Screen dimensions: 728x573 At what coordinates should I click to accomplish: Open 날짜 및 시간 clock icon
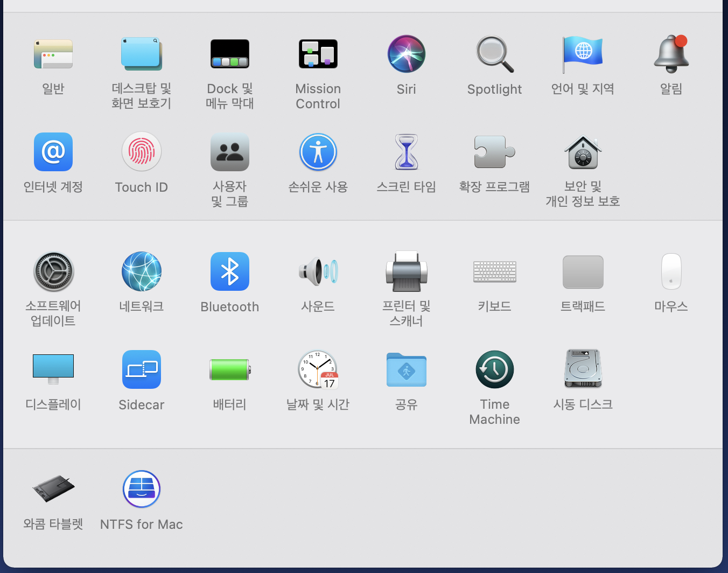[318, 369]
